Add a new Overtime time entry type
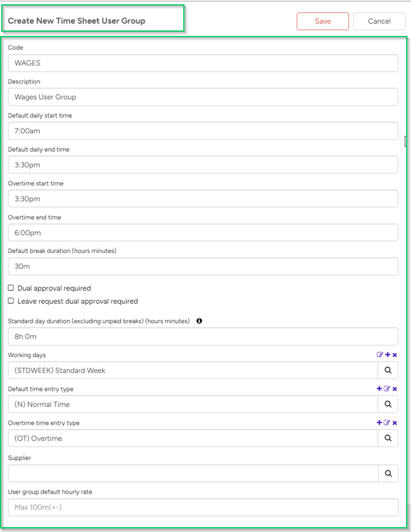The width and height of the screenshot is (411, 532). (379, 422)
